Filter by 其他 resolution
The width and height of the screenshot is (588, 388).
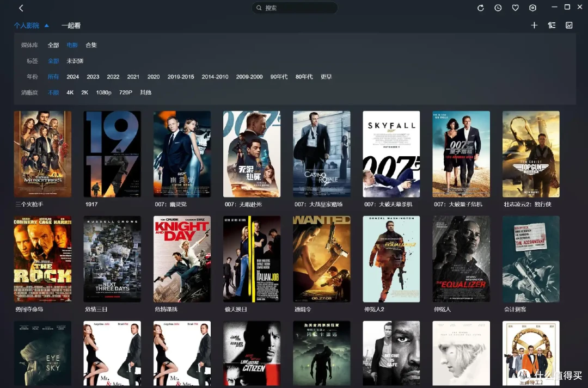point(145,92)
